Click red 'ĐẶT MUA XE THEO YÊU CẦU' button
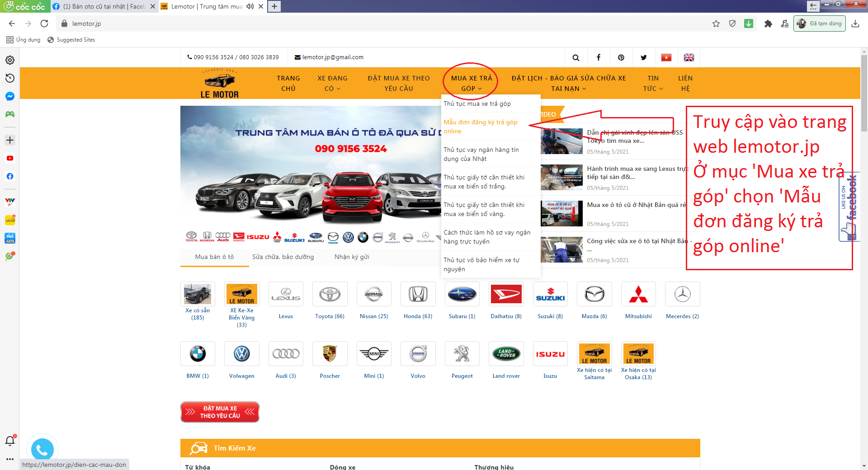Image resolution: width=868 pixels, height=470 pixels. (x=220, y=412)
